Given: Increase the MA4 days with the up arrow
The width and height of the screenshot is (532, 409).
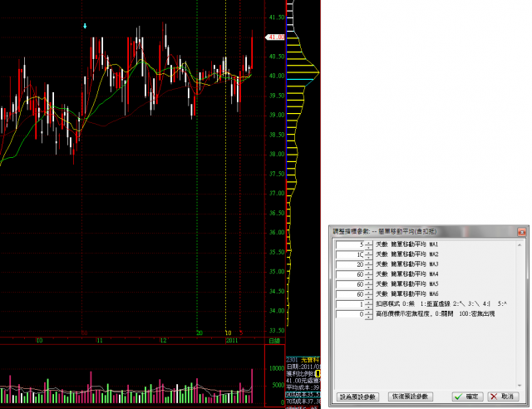Looking at the screenshot, I should pyautogui.click(x=369, y=272).
